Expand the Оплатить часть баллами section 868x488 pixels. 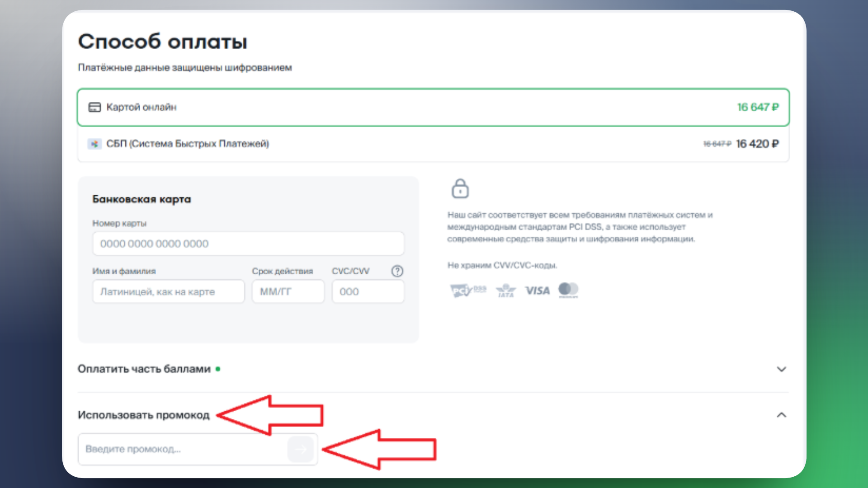[x=781, y=369]
